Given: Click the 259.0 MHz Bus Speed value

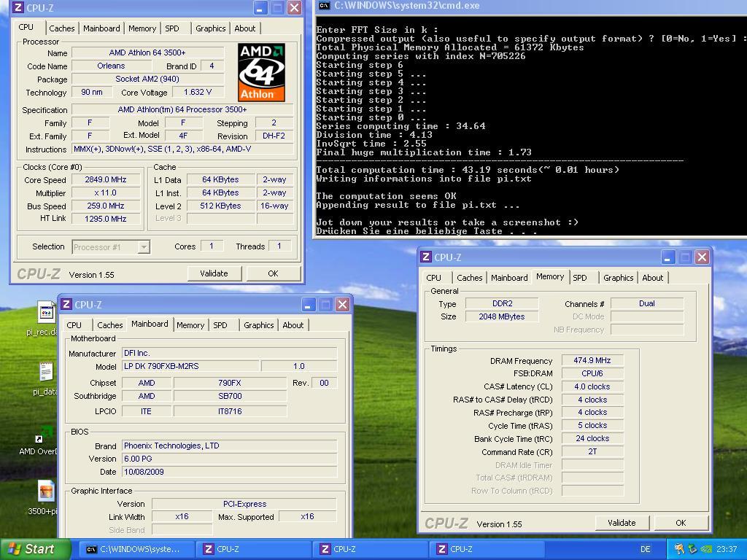Looking at the screenshot, I should pos(106,206).
